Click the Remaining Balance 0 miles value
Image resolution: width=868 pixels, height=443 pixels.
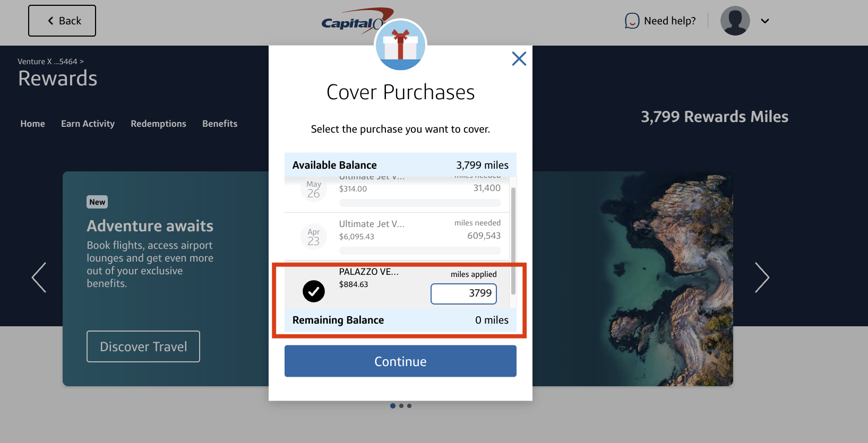pos(492,320)
